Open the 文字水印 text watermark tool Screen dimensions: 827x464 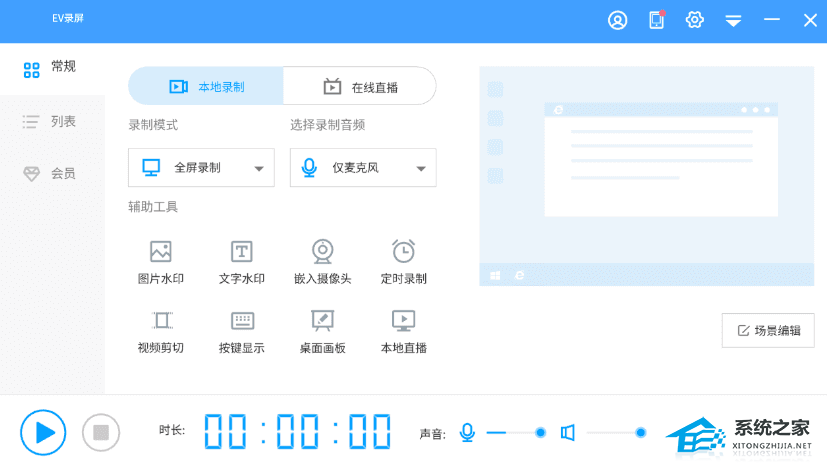point(242,262)
